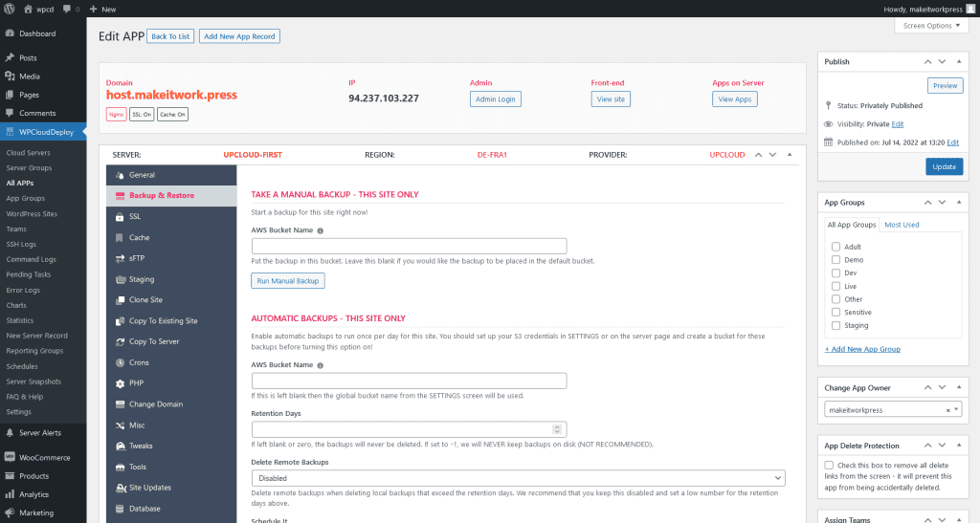The height and width of the screenshot is (523, 980).
Task: Open Cloud Servers in WPCloudDeploy submenu
Action: [x=28, y=152]
